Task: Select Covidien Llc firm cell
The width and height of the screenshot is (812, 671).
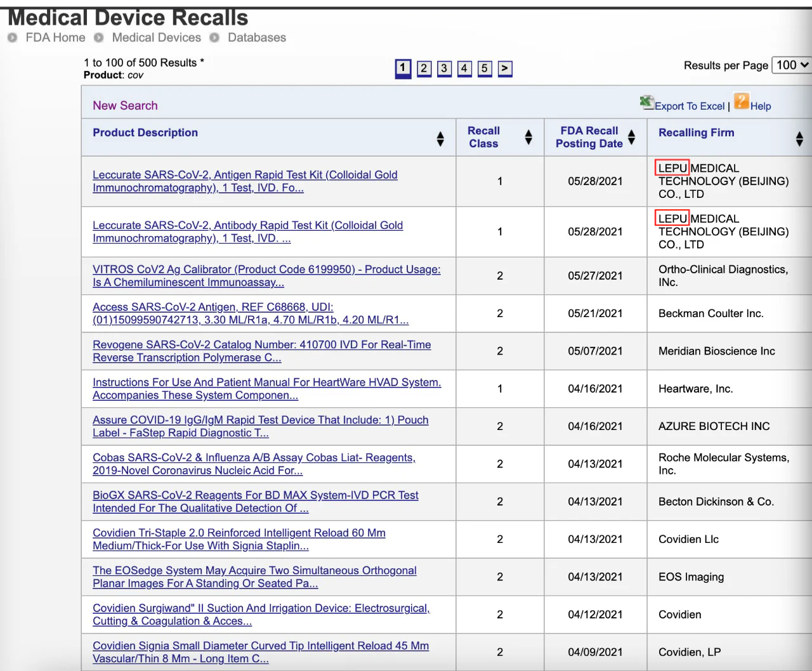Action: (729, 539)
